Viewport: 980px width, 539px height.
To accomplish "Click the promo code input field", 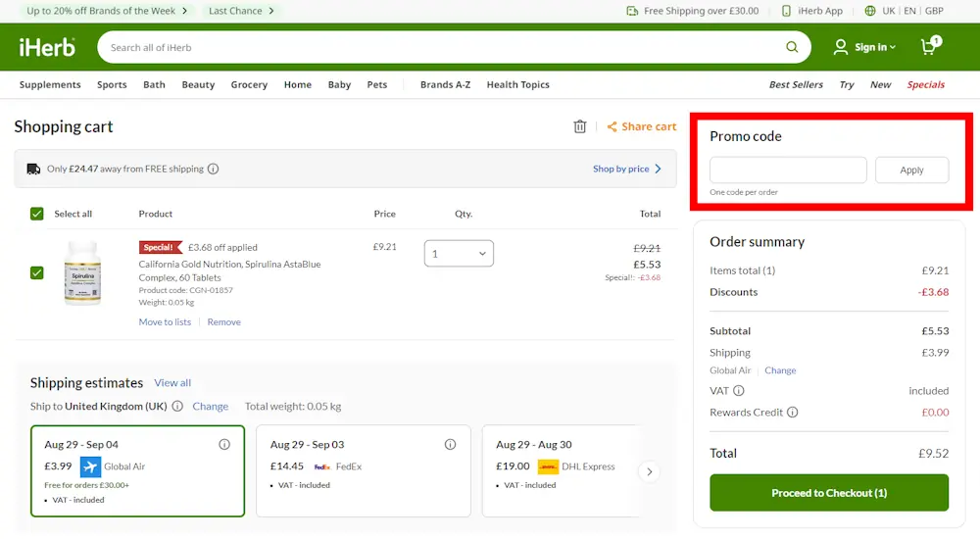I will [x=788, y=171].
